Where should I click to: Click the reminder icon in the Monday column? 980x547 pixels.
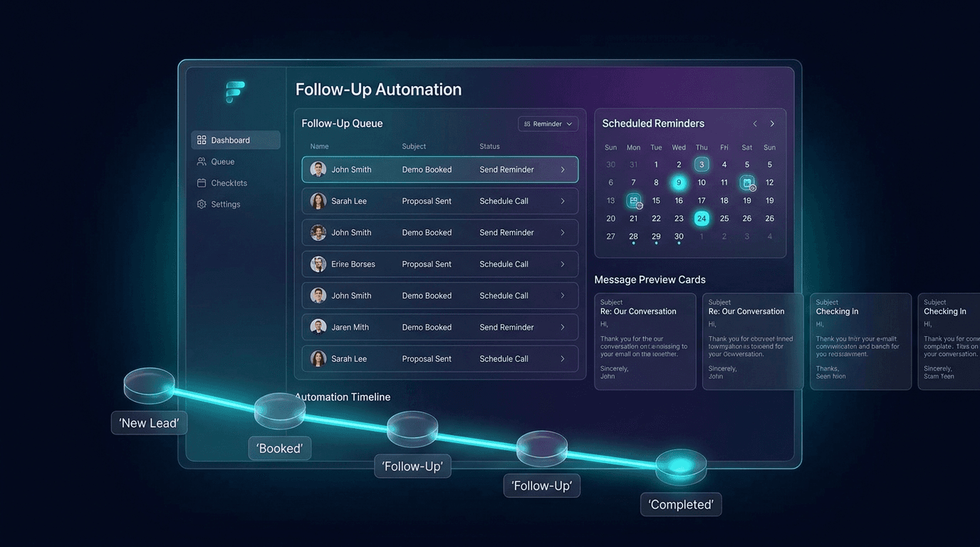(x=634, y=201)
